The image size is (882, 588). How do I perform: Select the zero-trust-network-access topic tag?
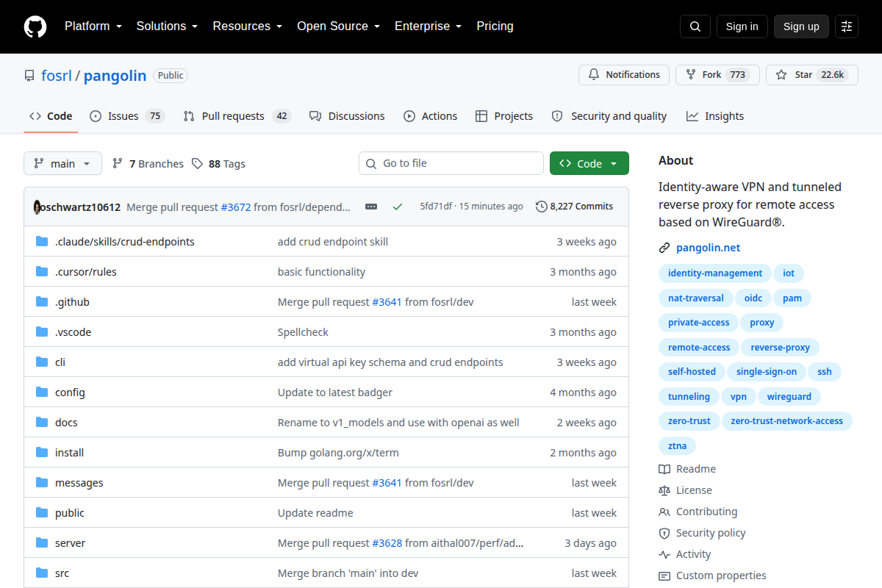tap(787, 421)
